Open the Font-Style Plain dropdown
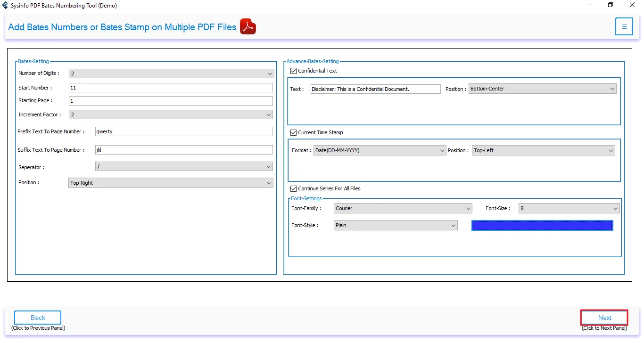Viewport: 644px width, 343px height. (396, 225)
